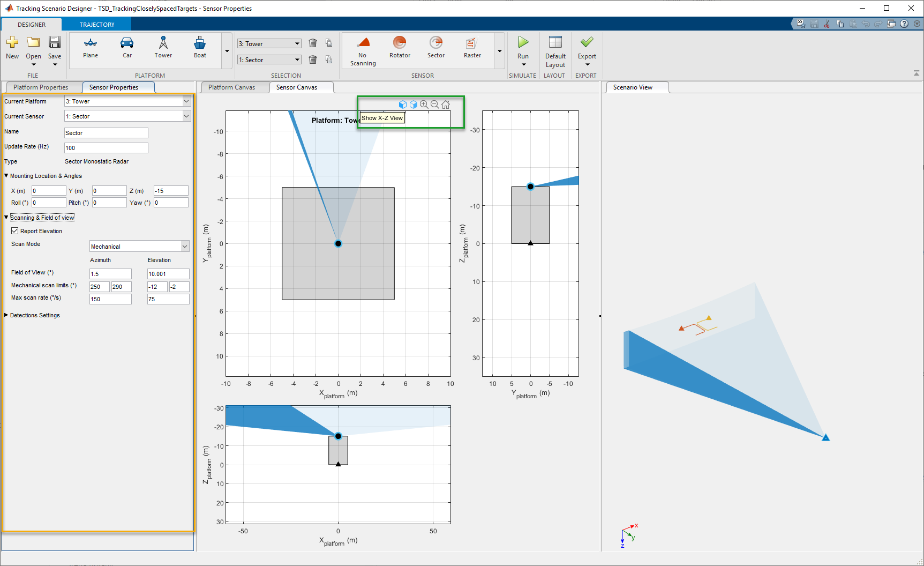Add a Car platform
The height and width of the screenshot is (566, 924).
tap(127, 48)
